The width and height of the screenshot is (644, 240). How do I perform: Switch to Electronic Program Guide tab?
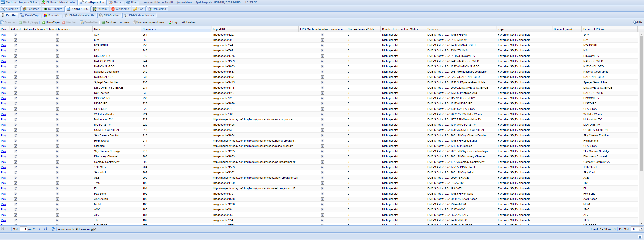coord(19,2)
